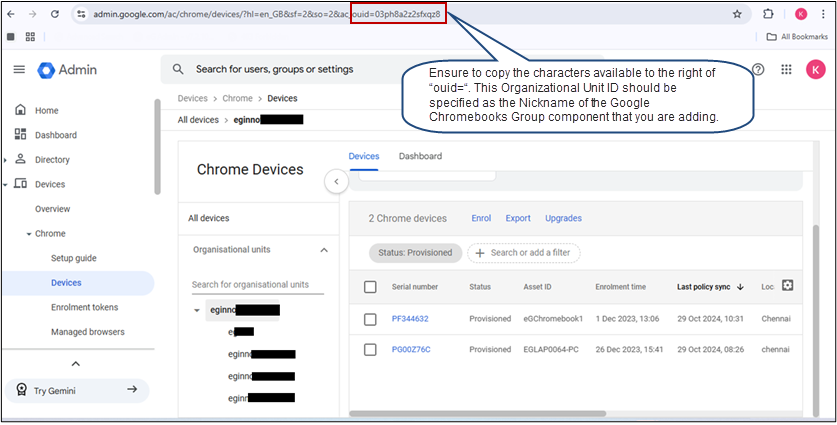Viewport: 837px width, 425px height.
Task: Open device PG00Z76C serial link
Action: [411, 349]
